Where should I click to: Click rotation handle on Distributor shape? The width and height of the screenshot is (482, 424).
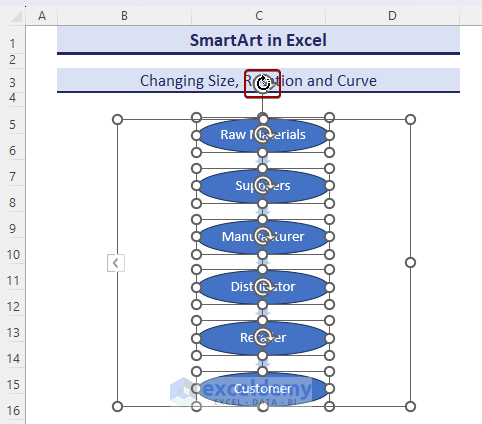[263, 287]
